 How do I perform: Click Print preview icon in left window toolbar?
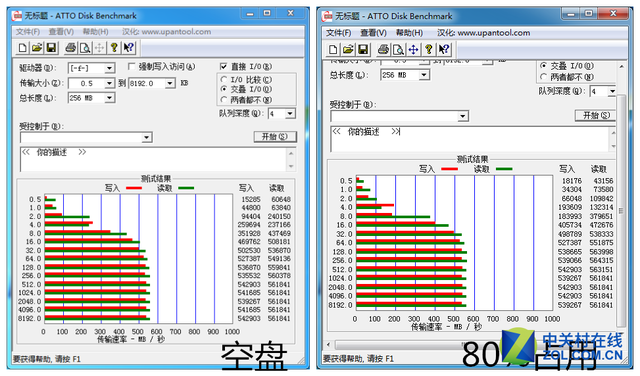point(85,48)
